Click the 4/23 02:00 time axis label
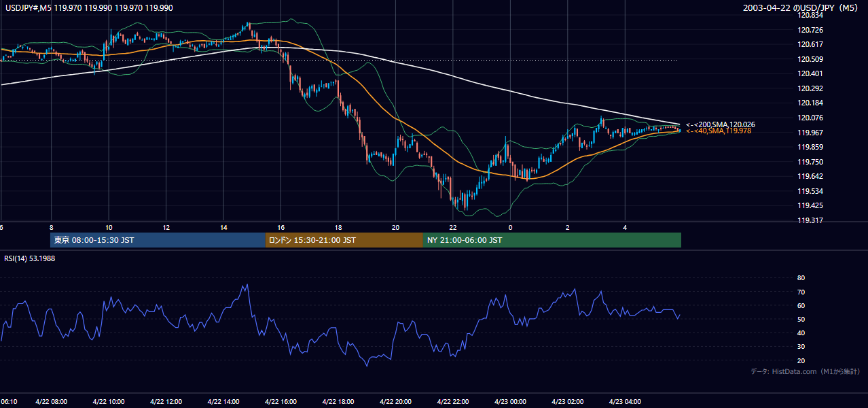The width and height of the screenshot is (868, 408). [x=567, y=402]
